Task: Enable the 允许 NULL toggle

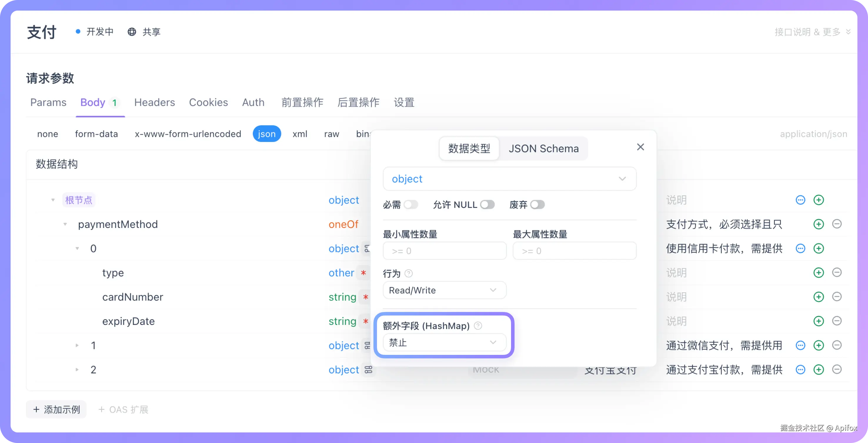Action: [488, 204]
